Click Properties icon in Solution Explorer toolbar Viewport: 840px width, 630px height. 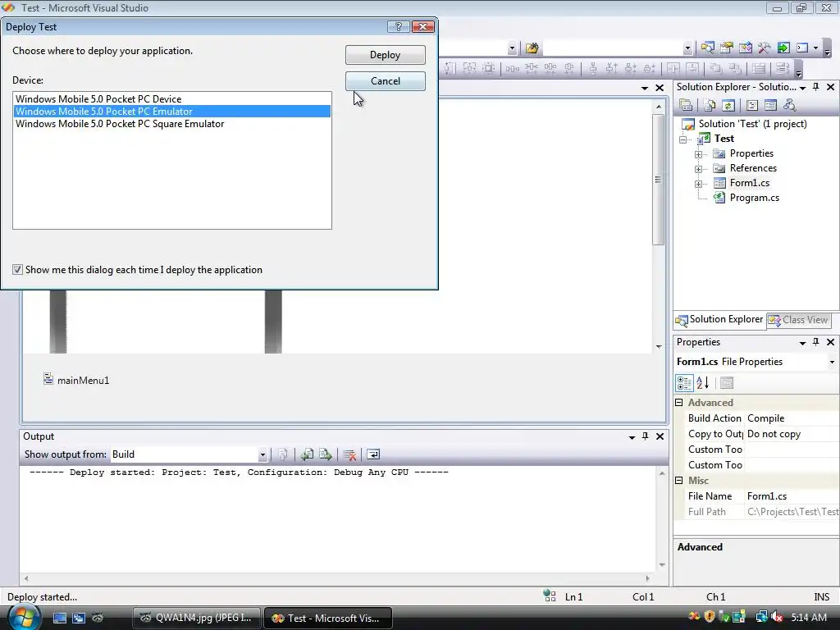pyautogui.click(x=685, y=106)
